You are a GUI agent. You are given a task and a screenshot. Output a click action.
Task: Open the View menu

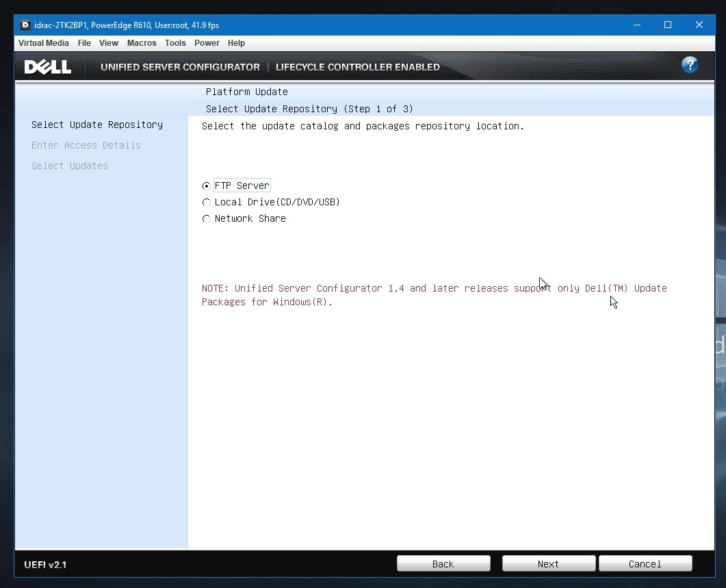pyautogui.click(x=109, y=43)
